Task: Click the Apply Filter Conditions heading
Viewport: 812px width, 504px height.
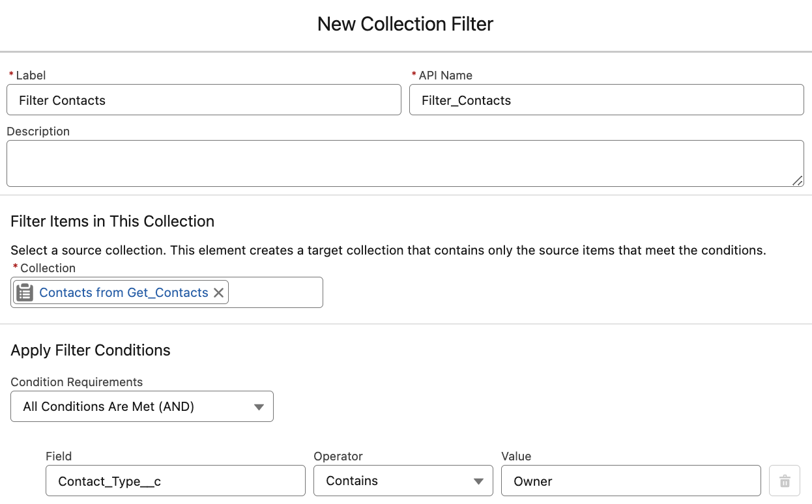Action: 91,350
